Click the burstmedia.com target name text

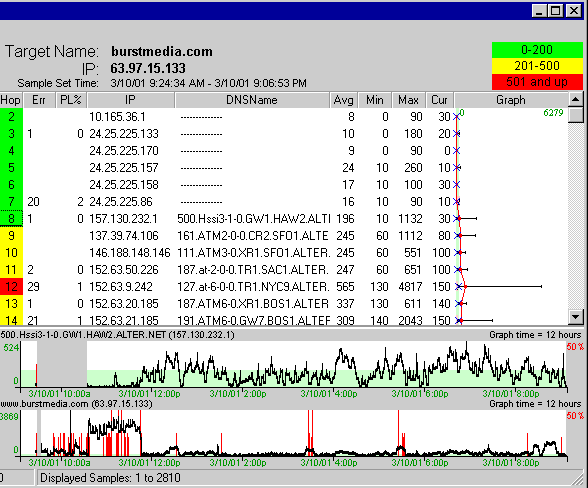point(162,51)
